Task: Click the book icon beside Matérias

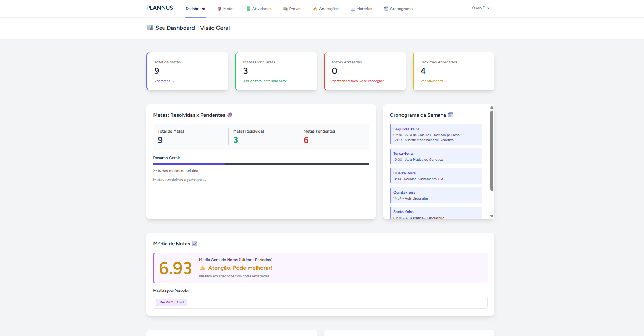Action: click(x=353, y=9)
